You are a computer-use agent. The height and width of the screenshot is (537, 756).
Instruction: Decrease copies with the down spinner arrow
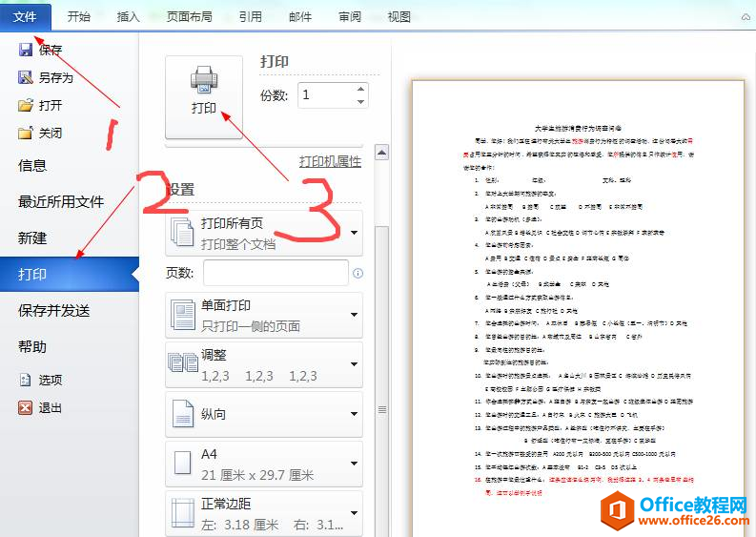pos(360,102)
